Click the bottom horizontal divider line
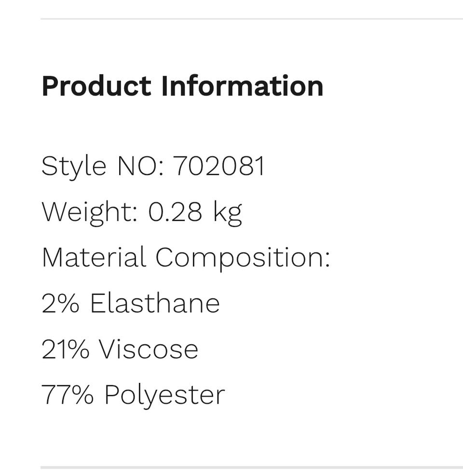 [252, 467]
